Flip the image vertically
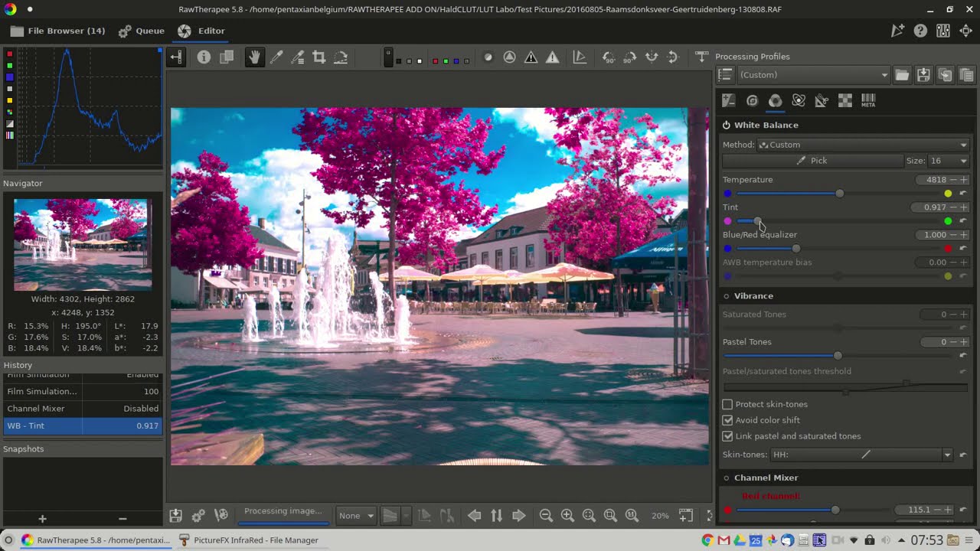Image resolution: width=980 pixels, height=551 pixels. pyautogui.click(x=673, y=57)
